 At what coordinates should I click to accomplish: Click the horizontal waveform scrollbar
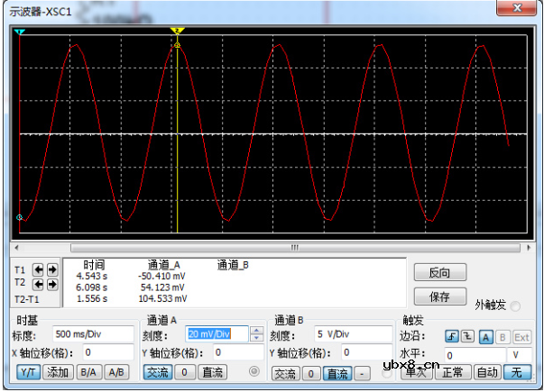pyautogui.click(x=271, y=247)
